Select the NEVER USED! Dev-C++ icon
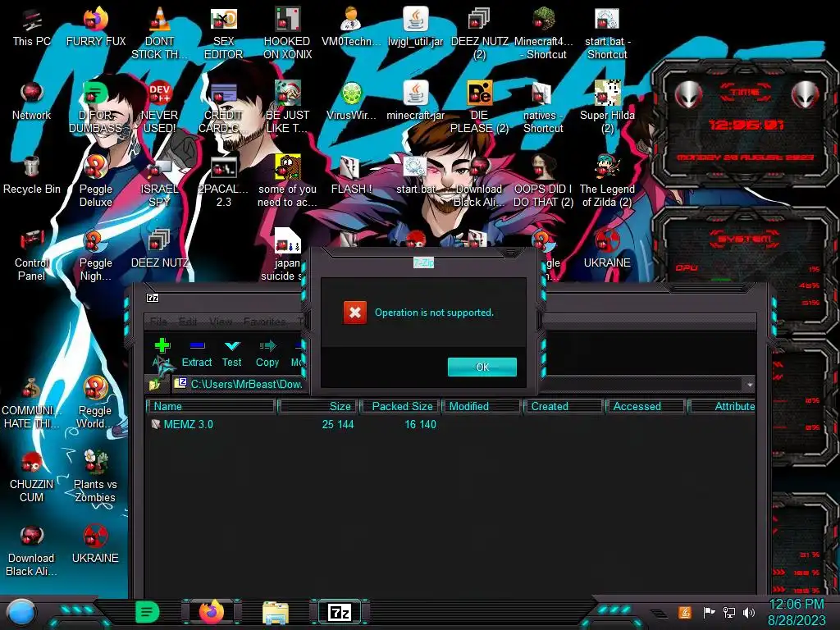The height and width of the screenshot is (630, 840). click(159, 107)
